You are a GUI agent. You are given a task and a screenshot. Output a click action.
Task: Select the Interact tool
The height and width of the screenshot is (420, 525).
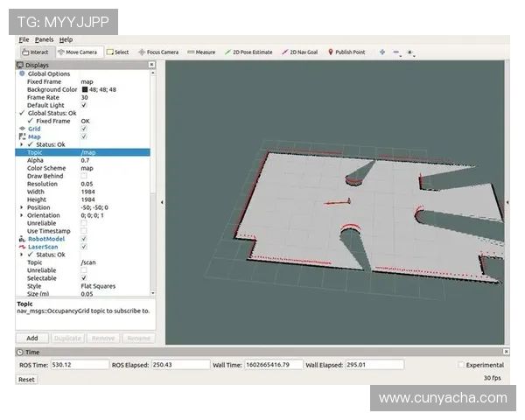click(x=35, y=52)
